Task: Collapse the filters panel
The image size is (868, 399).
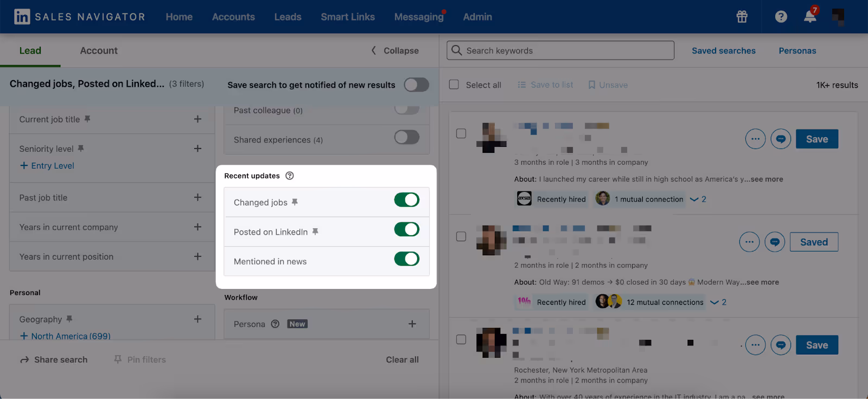Action: click(x=395, y=50)
